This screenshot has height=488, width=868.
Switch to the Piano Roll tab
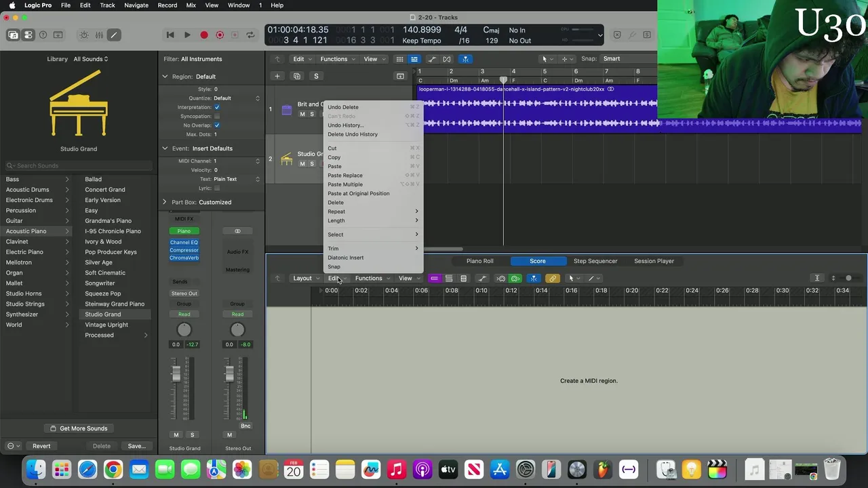[480, 261]
